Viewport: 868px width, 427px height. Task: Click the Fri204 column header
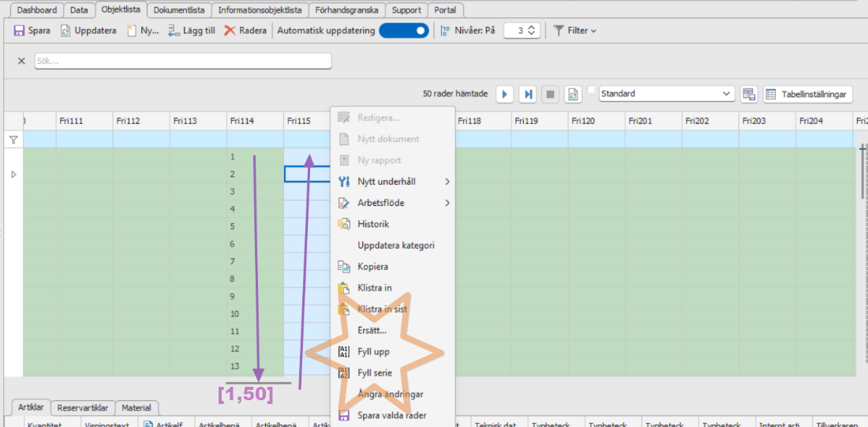click(x=824, y=121)
